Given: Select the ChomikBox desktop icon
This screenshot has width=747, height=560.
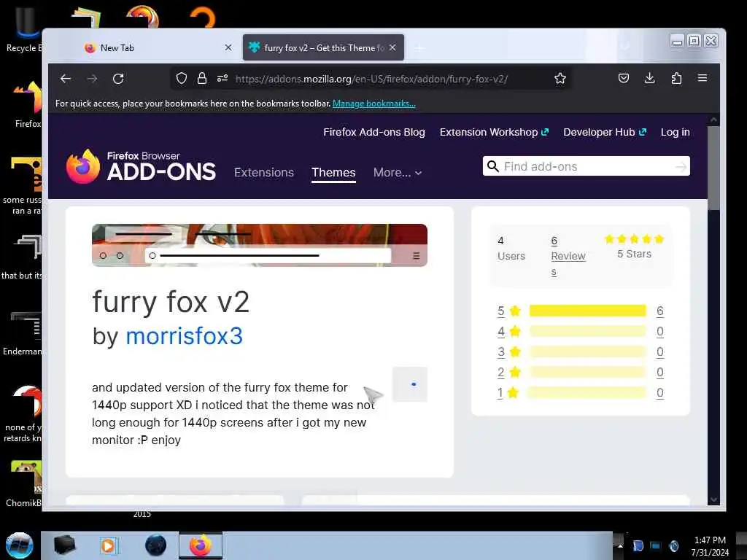Looking at the screenshot, I should 24,484.
